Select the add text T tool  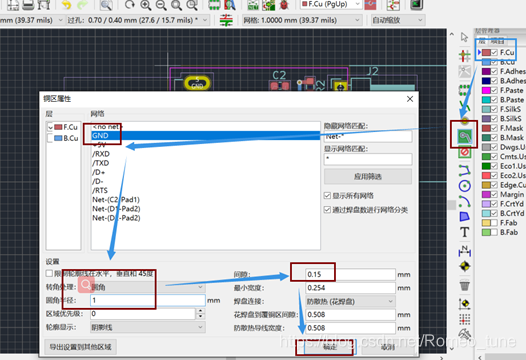(x=465, y=232)
